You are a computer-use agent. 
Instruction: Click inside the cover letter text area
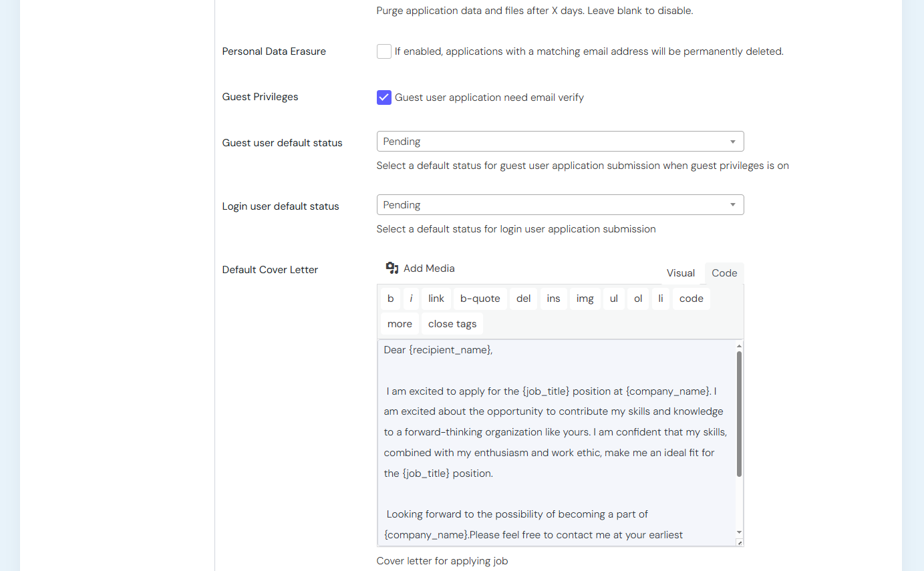pyautogui.click(x=555, y=494)
